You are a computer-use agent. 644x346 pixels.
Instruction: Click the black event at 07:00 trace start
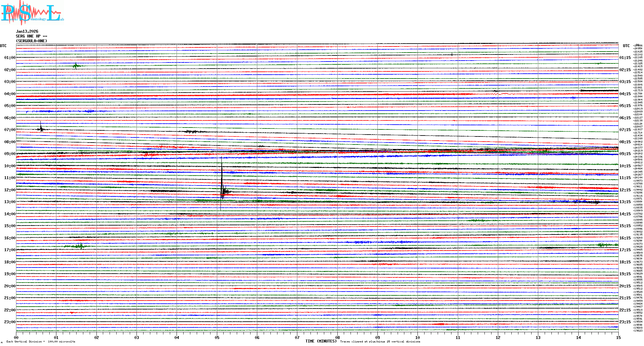point(41,129)
